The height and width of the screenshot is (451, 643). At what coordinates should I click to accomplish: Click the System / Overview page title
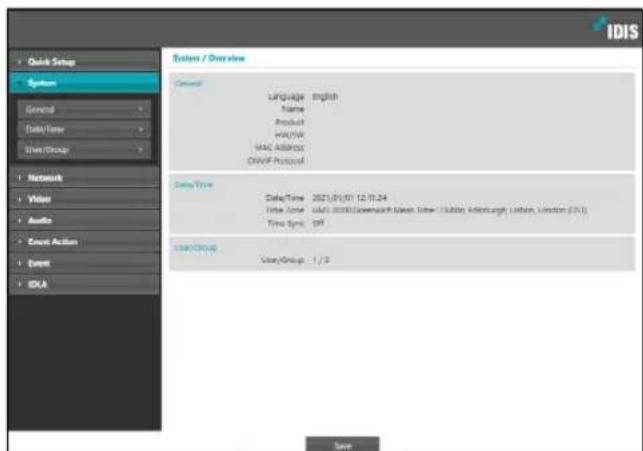point(208,58)
